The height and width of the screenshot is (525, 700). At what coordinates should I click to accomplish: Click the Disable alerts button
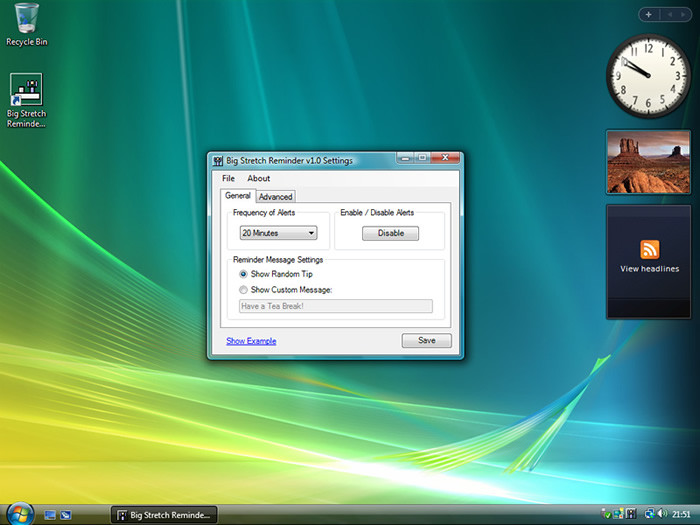(x=391, y=233)
